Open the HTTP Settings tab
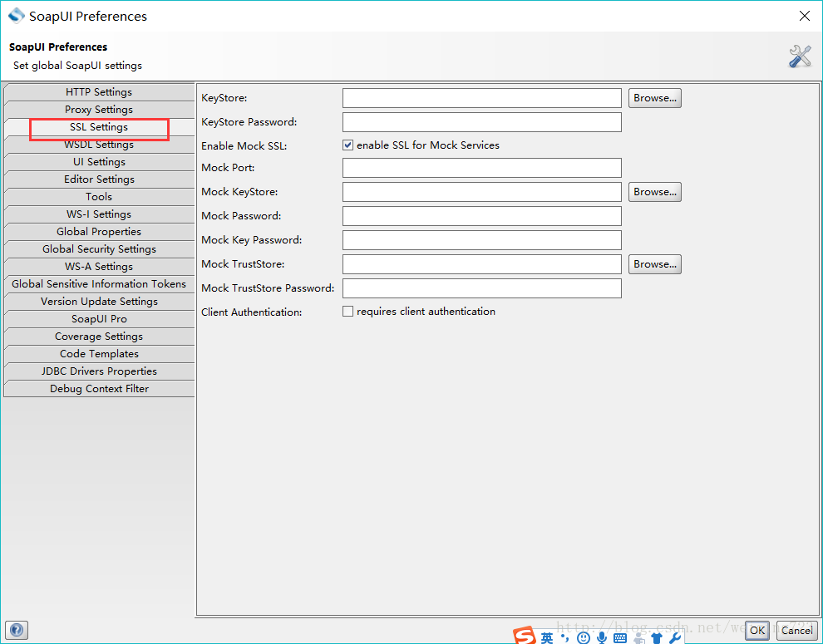Image resolution: width=823 pixels, height=644 pixels. (99, 92)
